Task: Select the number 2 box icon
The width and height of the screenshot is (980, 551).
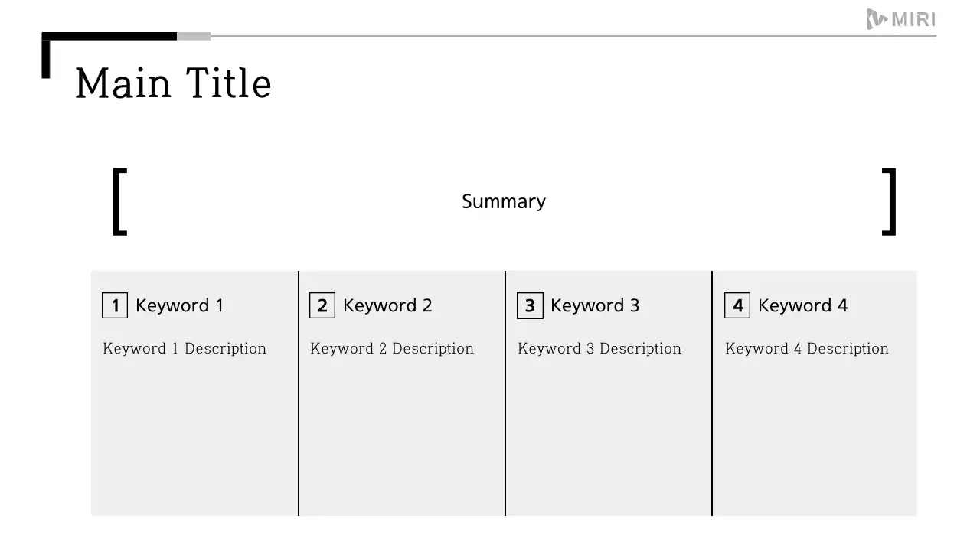Action: coord(322,305)
